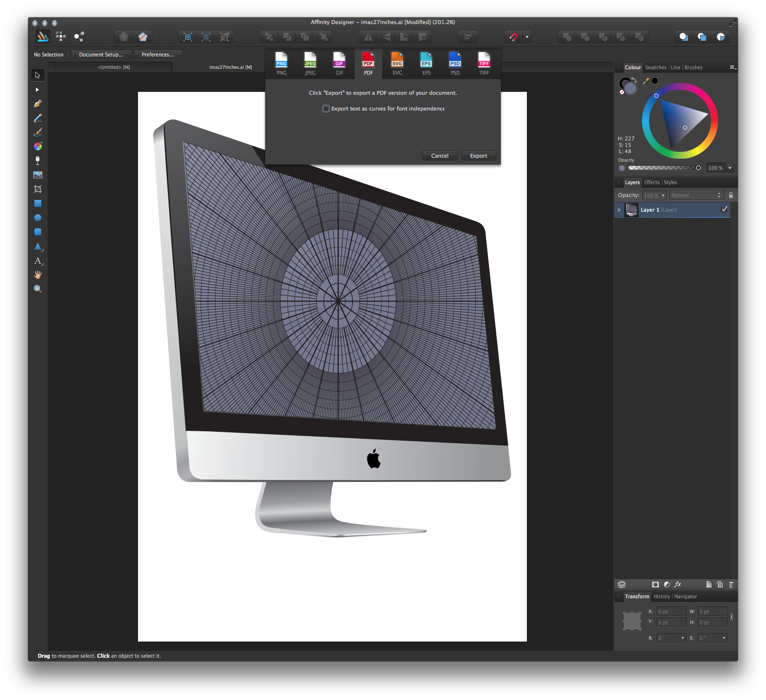Select the Ellipse shape tool
Viewport: 766px width, 700px height.
pyautogui.click(x=37, y=218)
